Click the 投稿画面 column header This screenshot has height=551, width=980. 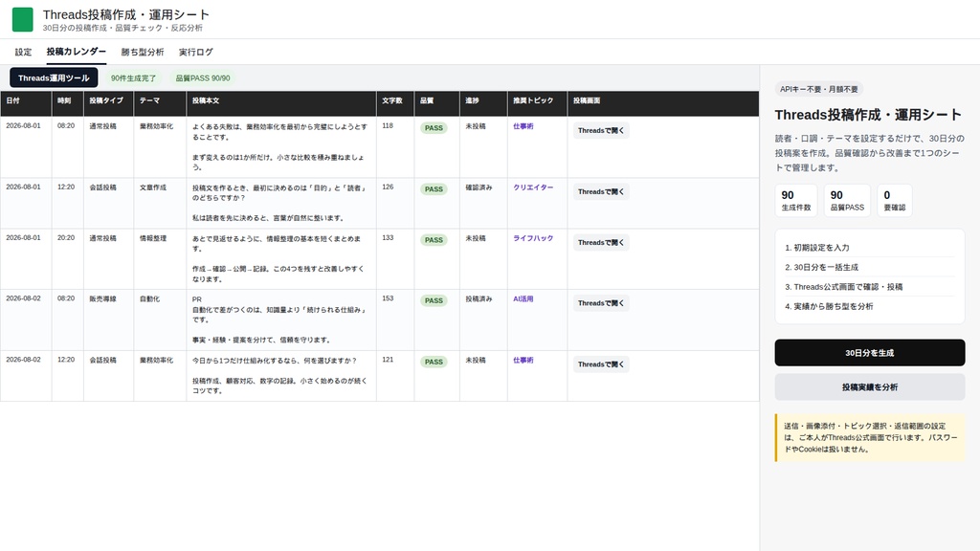pyautogui.click(x=663, y=103)
